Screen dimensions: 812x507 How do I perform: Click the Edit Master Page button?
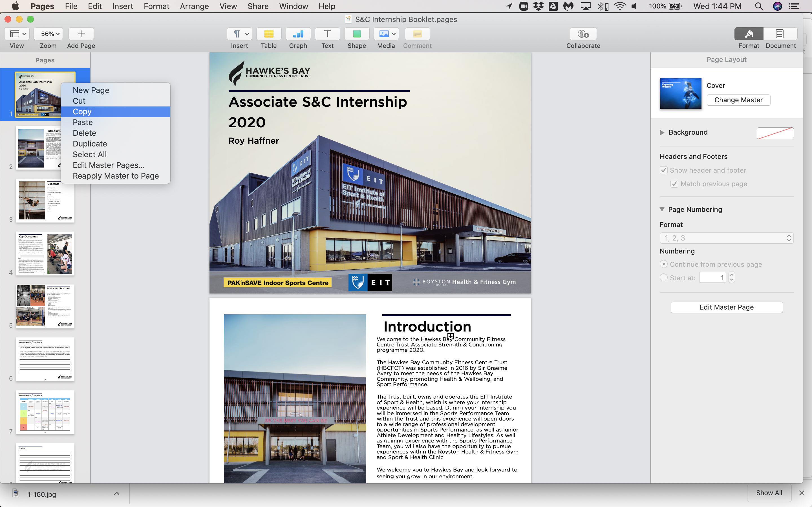tap(726, 307)
